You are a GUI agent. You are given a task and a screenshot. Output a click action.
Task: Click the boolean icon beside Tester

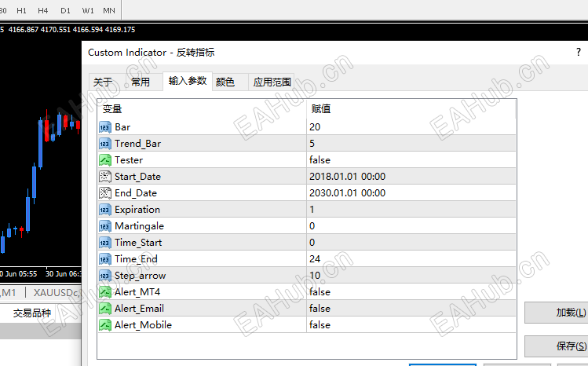point(105,160)
